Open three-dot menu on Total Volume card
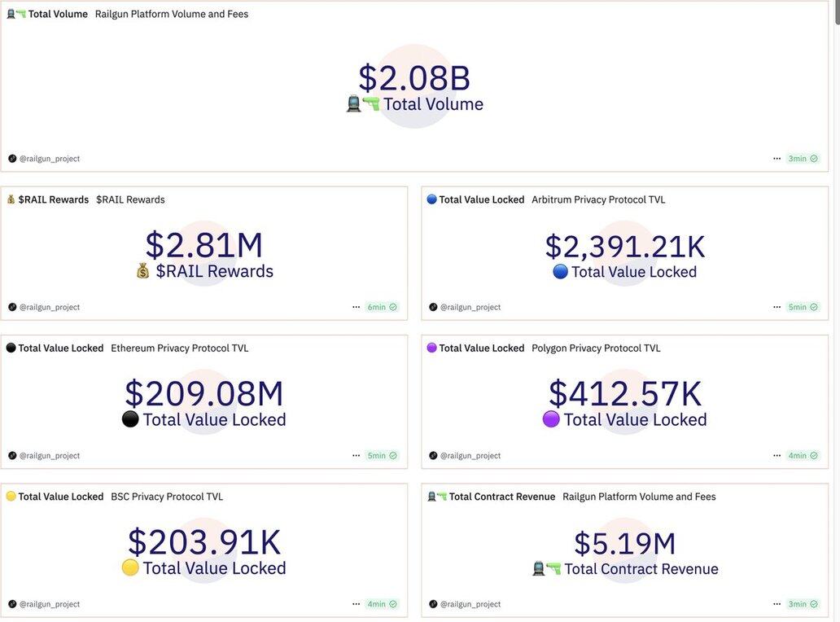 [x=777, y=159]
